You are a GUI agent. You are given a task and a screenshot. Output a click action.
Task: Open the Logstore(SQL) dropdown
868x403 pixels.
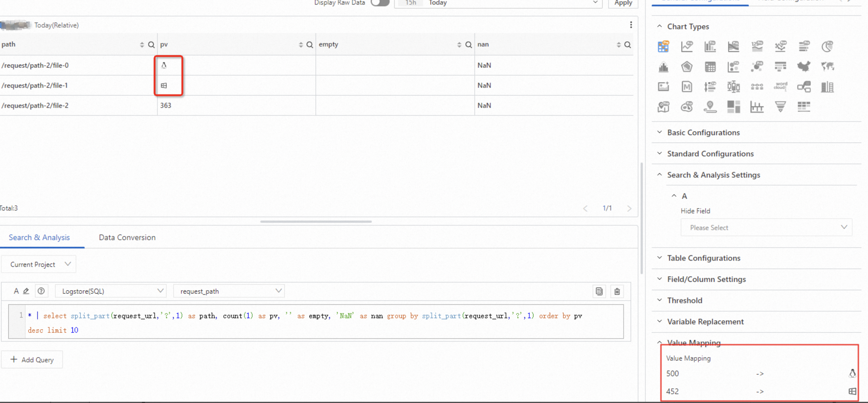tap(111, 291)
